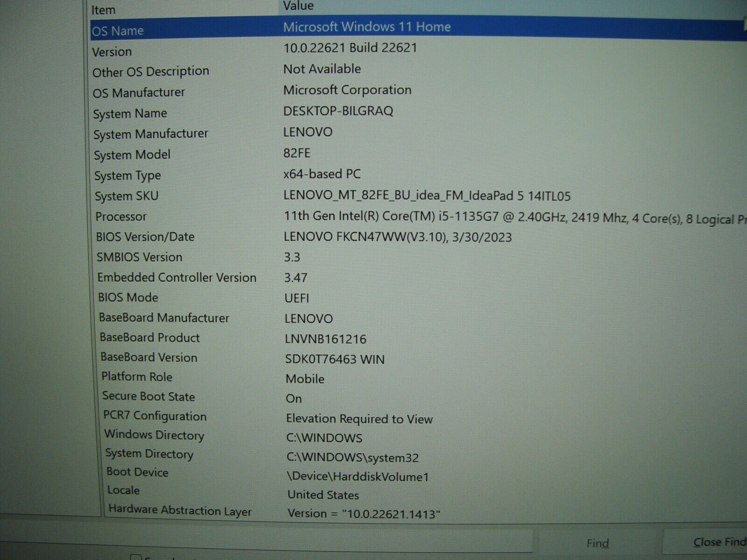The image size is (747, 560).
Task: Click the controller version value 3.47
Action: pos(296,278)
